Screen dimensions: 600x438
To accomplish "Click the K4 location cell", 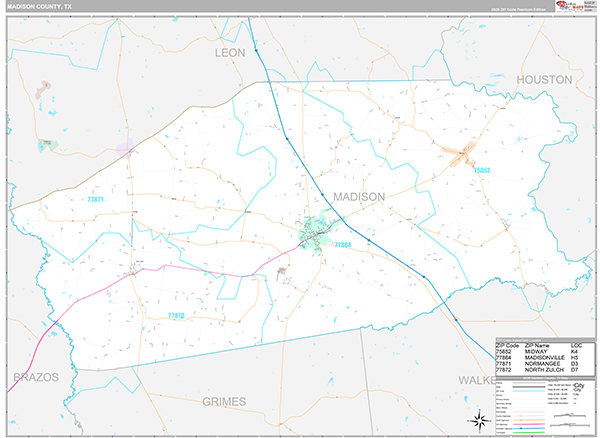I will (x=574, y=352).
